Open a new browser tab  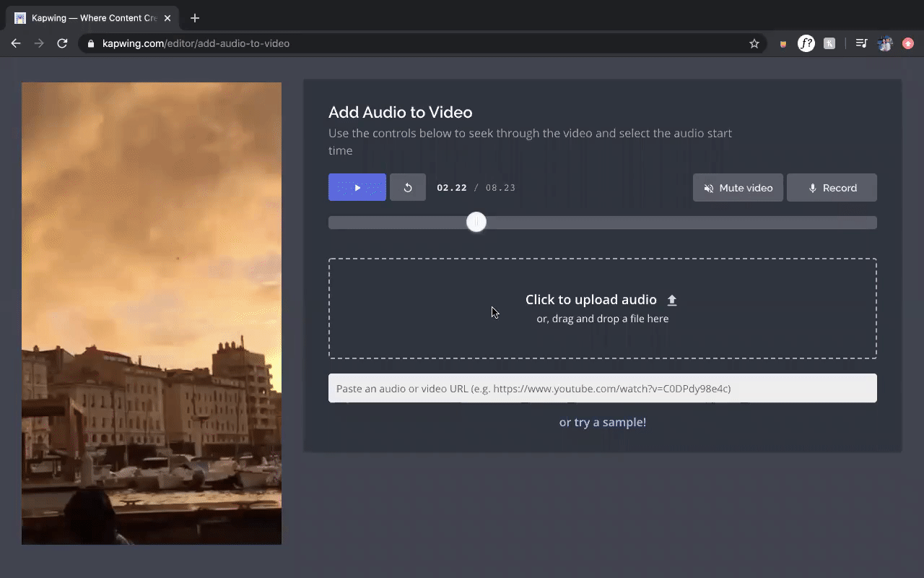point(195,18)
